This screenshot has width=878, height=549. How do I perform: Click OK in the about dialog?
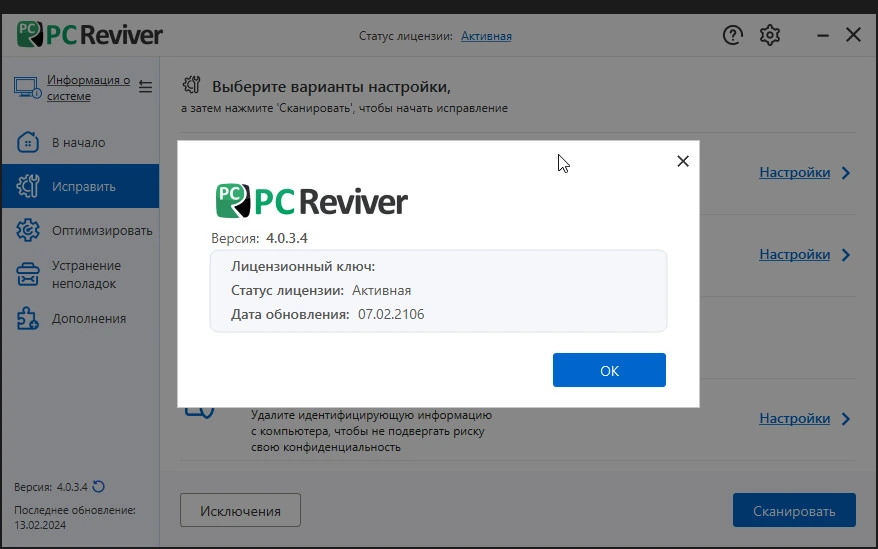(609, 370)
